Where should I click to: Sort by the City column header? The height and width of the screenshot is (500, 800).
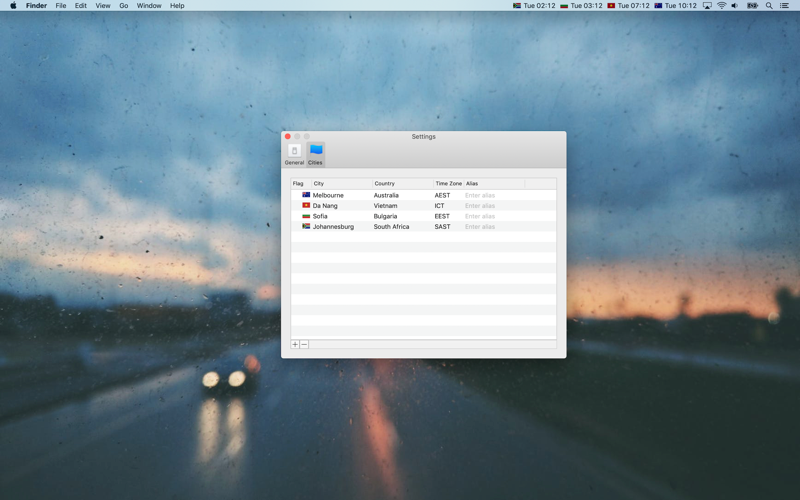(x=342, y=183)
